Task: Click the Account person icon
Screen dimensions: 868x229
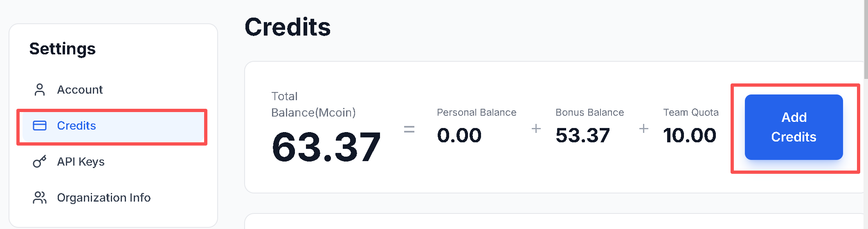Action: [x=40, y=90]
